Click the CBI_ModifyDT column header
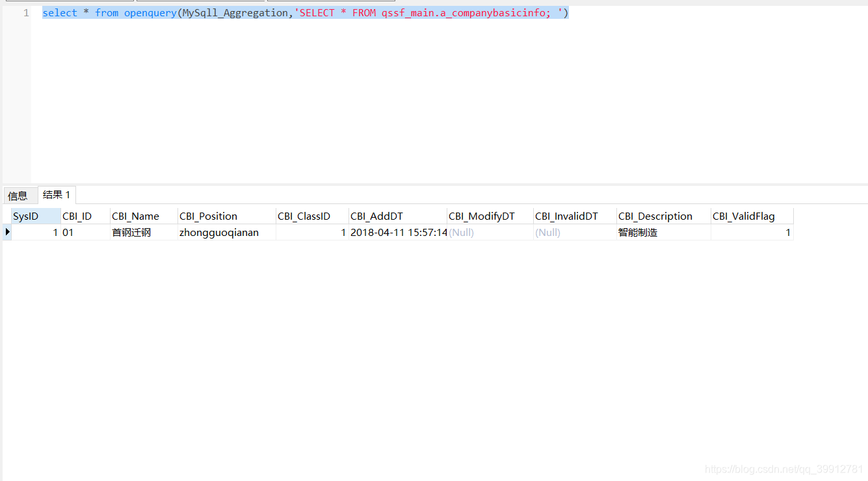The image size is (868, 481). pos(481,215)
